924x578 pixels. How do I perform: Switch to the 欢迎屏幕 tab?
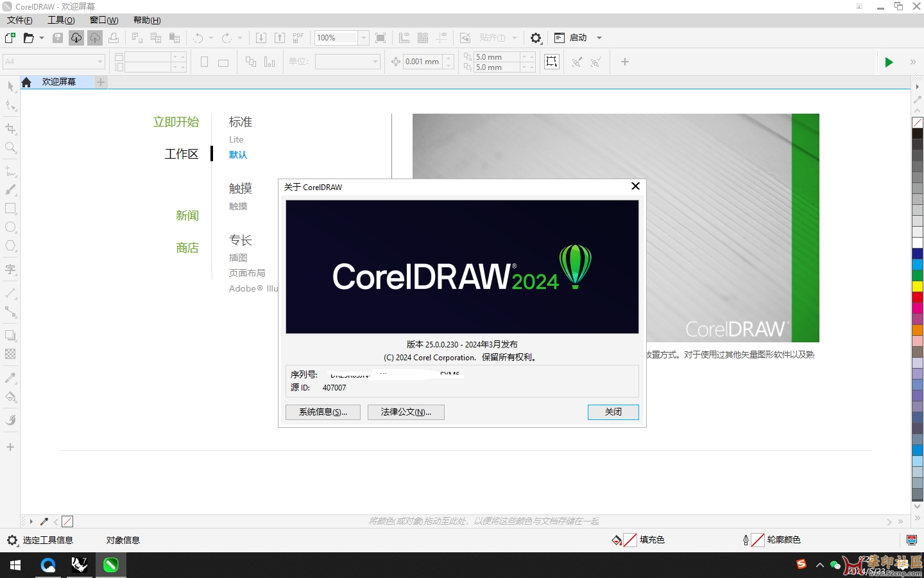click(59, 82)
